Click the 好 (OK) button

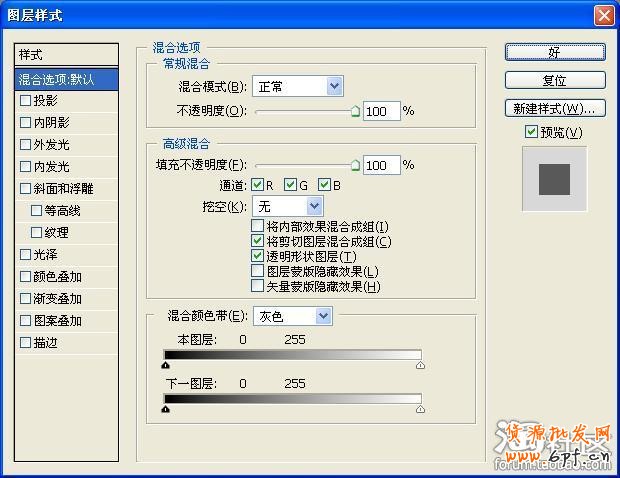554,51
